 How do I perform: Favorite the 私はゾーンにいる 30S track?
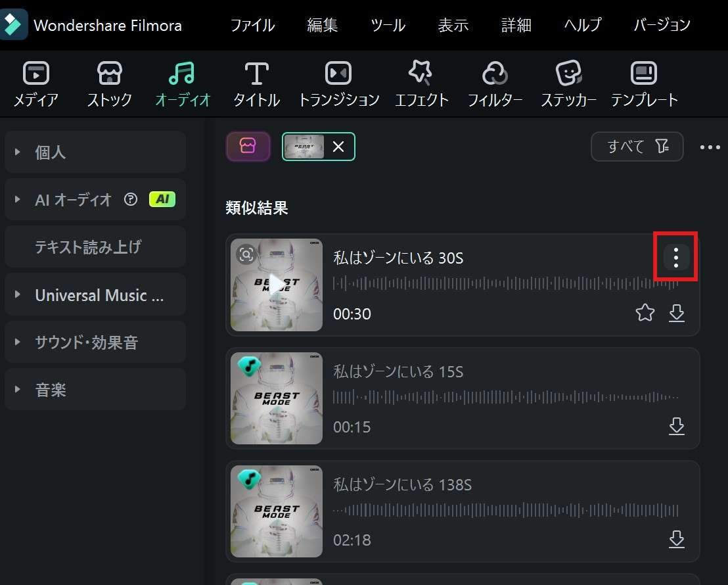pos(645,313)
